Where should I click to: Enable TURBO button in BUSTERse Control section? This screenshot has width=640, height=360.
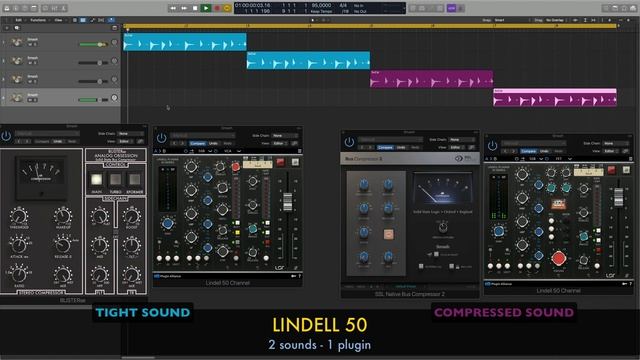[x=116, y=179]
